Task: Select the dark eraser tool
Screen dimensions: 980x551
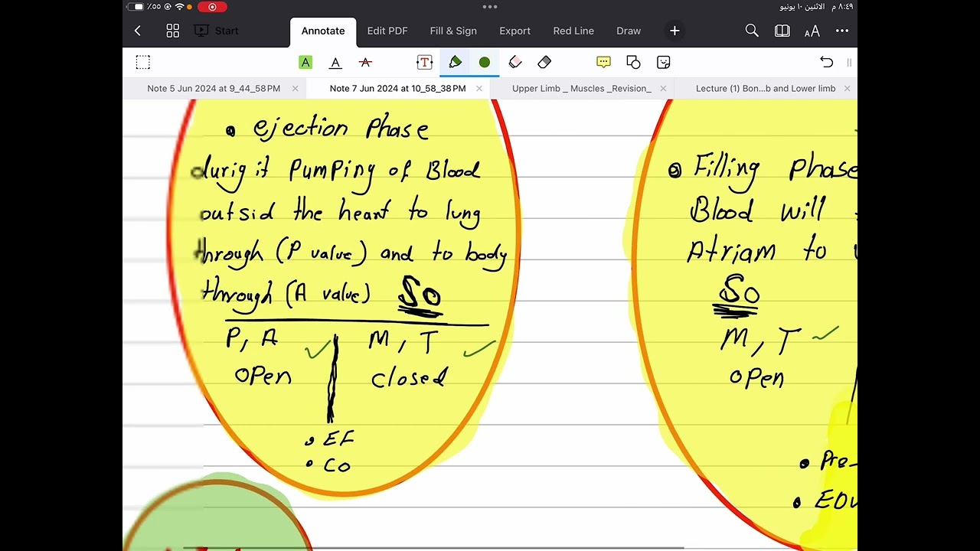Action: point(544,62)
